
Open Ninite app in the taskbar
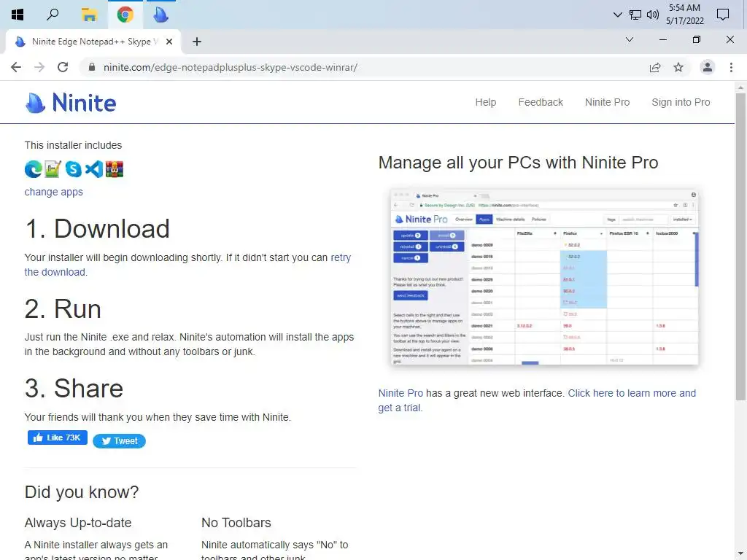pos(160,15)
